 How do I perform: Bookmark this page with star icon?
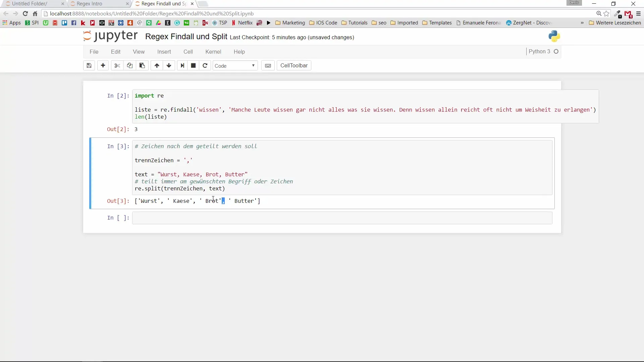tap(606, 14)
